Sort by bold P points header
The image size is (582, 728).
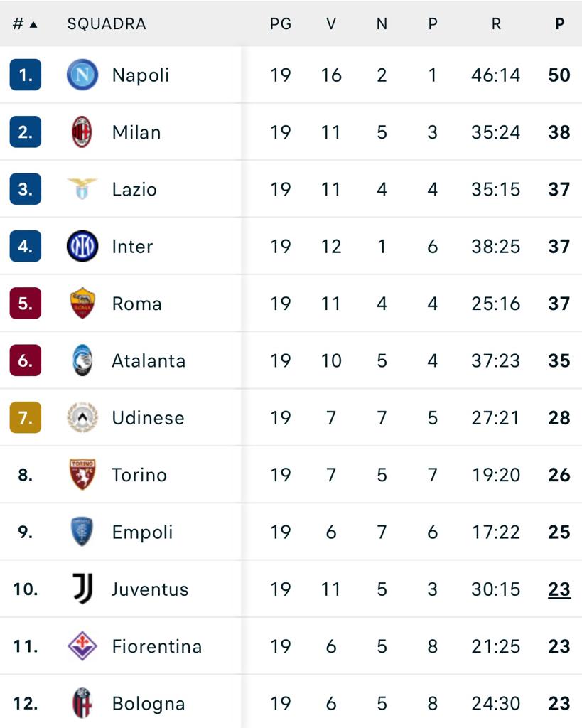560,23
